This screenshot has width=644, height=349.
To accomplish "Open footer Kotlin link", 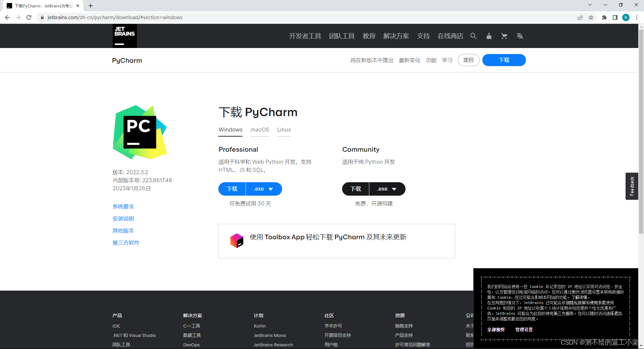I will [x=260, y=326].
